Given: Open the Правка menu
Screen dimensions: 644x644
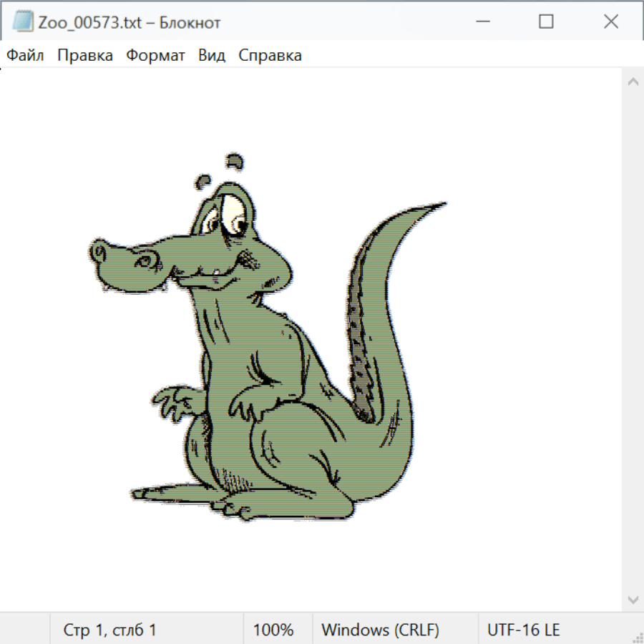Looking at the screenshot, I should click(85, 56).
